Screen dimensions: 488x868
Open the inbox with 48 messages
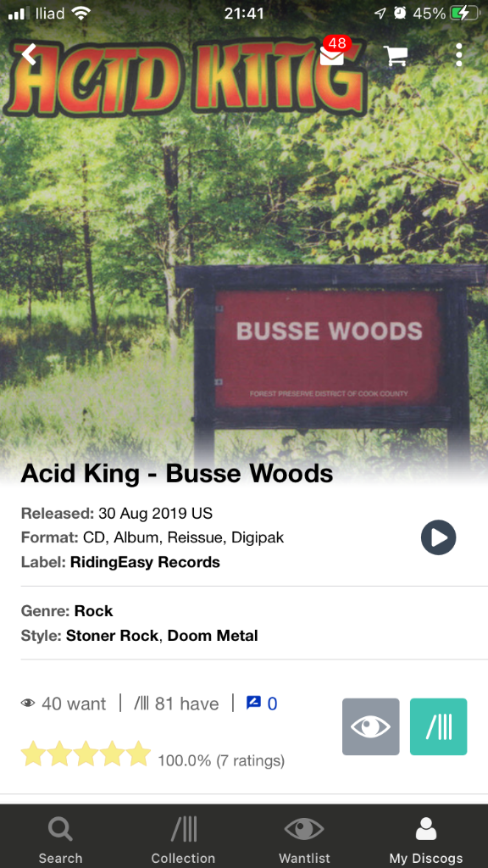pos(333,52)
